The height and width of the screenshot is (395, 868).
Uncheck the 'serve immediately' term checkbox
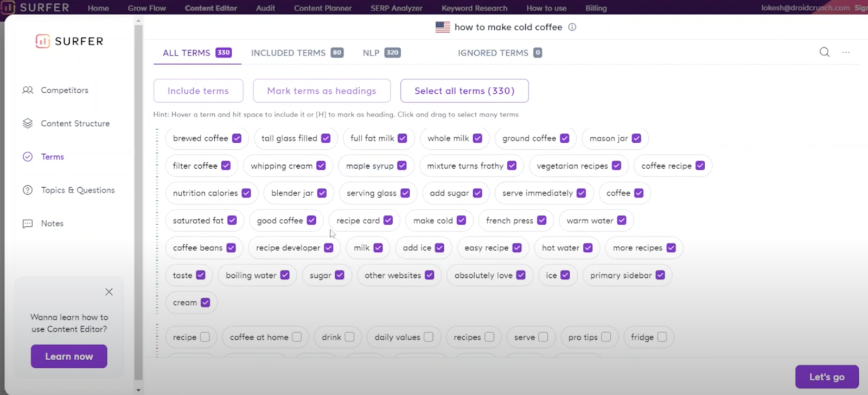[581, 193]
